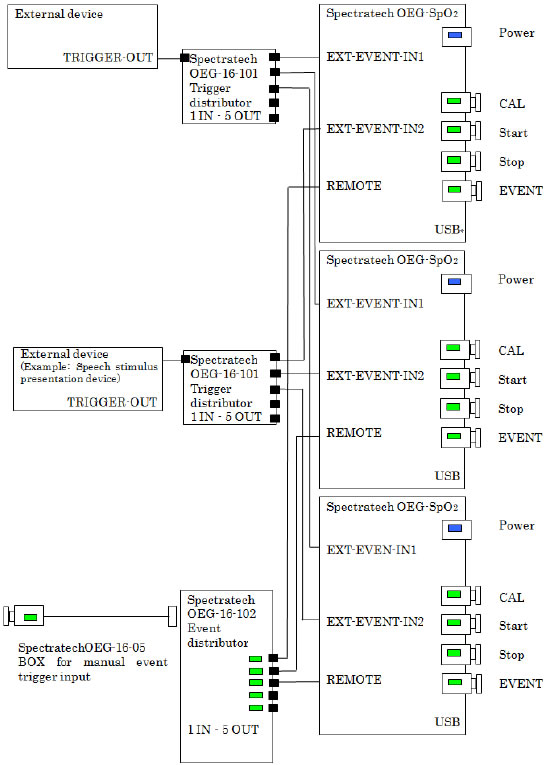The width and height of the screenshot is (545, 765).
Task: Click the '1 IN - 5 OUT' text on the Event distributor
Action: click(x=223, y=730)
